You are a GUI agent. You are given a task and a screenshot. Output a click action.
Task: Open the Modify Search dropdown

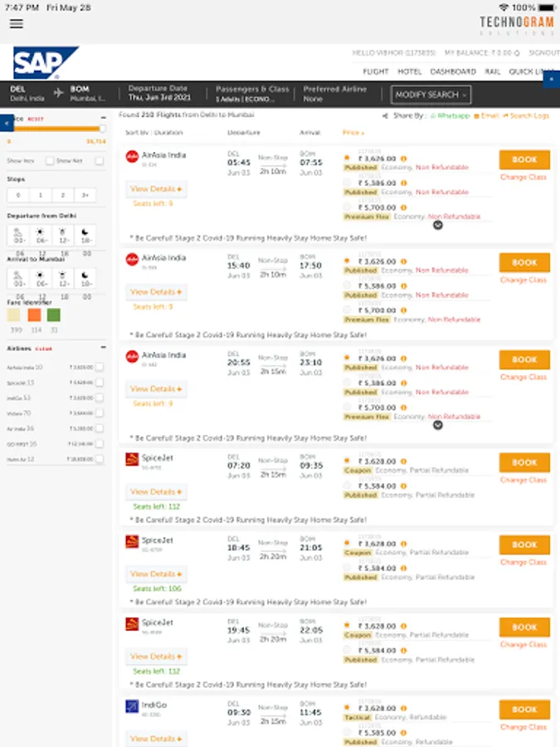click(431, 95)
